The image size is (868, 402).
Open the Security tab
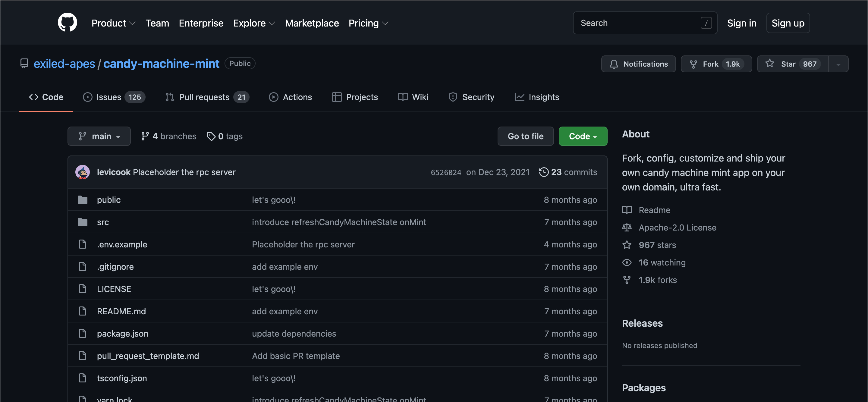471,97
